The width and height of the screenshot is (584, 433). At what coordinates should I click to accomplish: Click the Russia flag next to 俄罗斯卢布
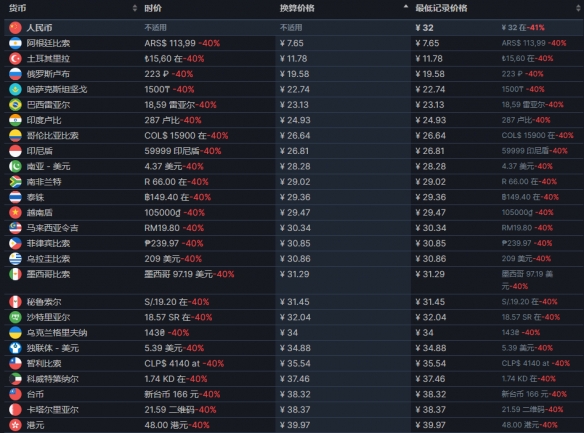point(15,74)
